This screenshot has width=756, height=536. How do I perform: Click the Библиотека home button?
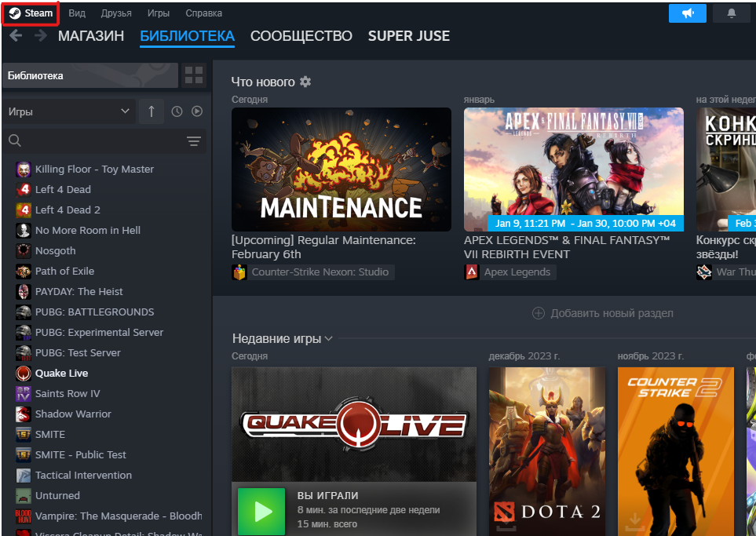(90, 75)
